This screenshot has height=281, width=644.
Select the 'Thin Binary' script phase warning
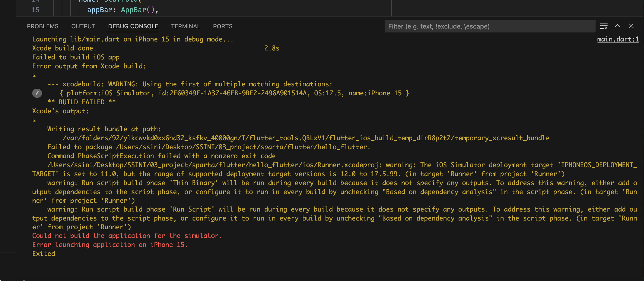click(x=335, y=192)
